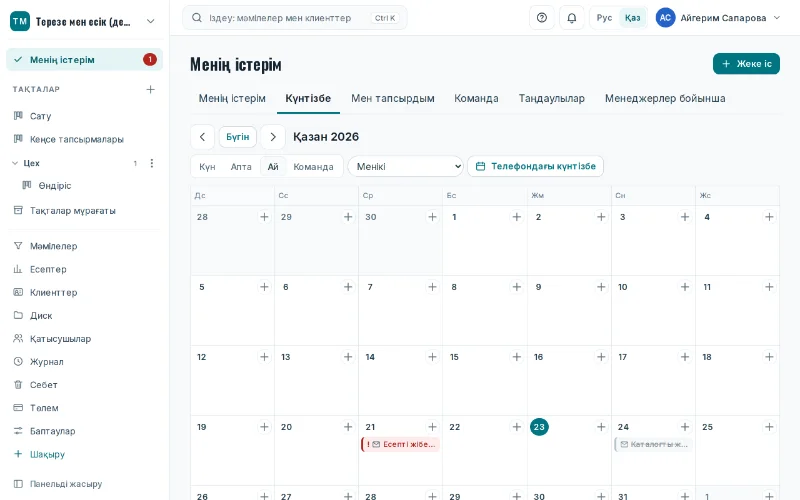Open the Каталогты event on 24

[x=654, y=444]
